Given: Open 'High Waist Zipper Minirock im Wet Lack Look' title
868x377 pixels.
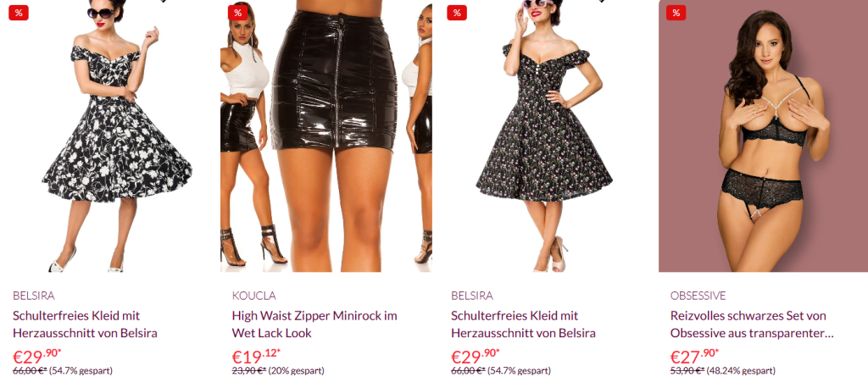Looking at the screenshot, I should tap(314, 324).
